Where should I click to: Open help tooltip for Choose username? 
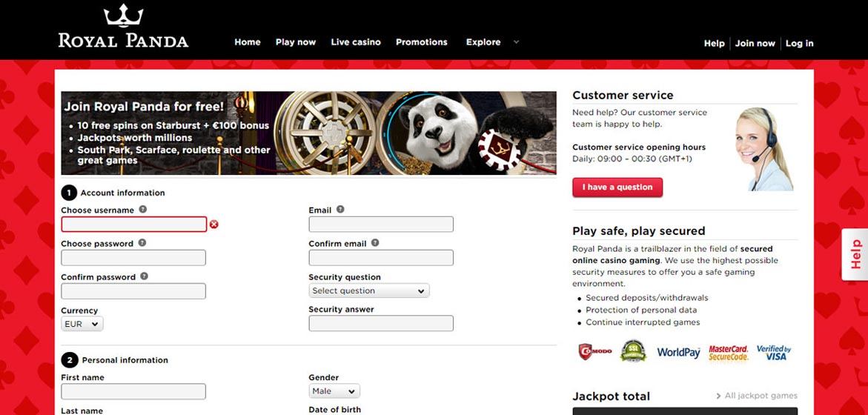143,209
